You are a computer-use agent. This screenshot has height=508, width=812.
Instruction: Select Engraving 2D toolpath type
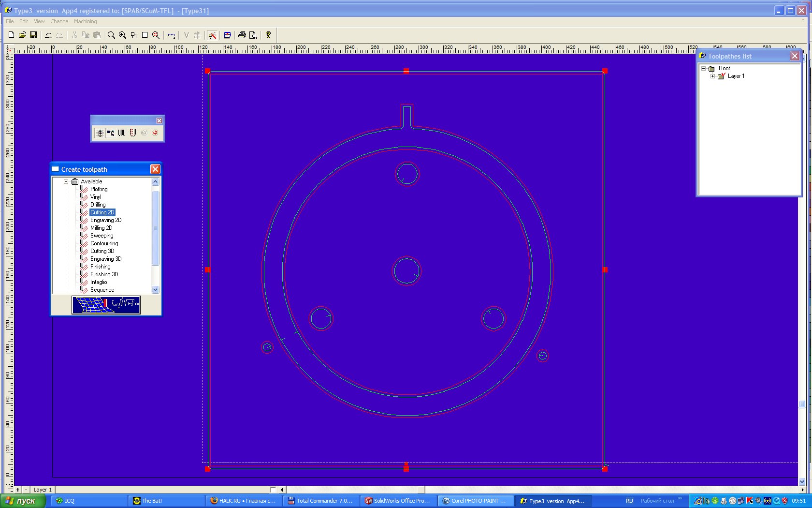point(105,220)
